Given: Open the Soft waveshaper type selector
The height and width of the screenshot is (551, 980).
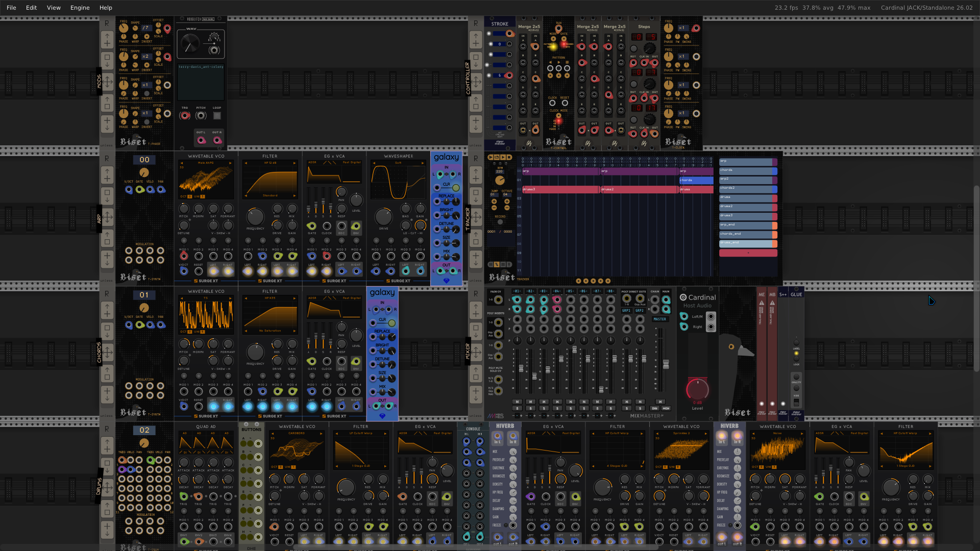Looking at the screenshot, I should tap(398, 163).
